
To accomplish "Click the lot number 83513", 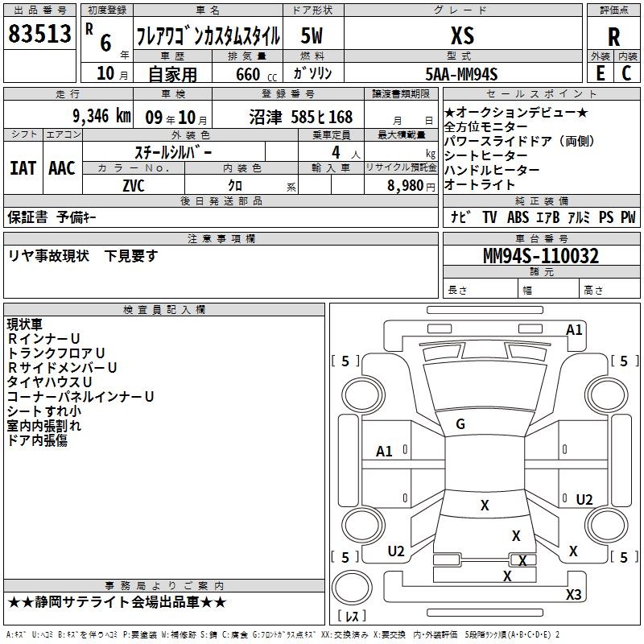I will coord(39,35).
